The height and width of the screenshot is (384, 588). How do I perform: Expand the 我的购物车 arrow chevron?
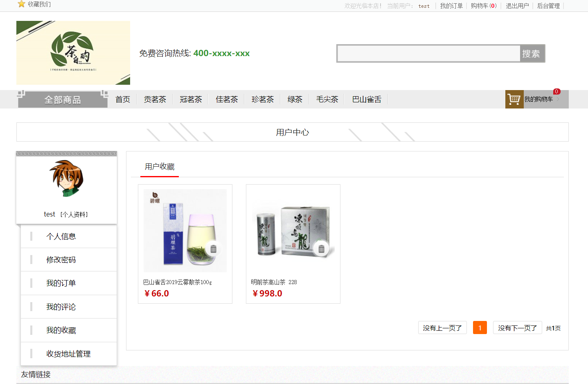tap(558, 99)
